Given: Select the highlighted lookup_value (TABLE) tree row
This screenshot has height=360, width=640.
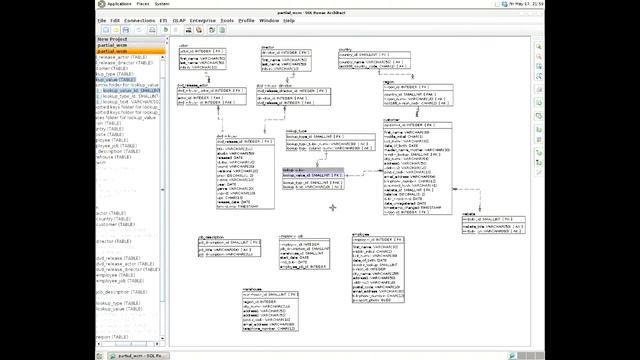Looking at the screenshot, I should click(x=116, y=80).
